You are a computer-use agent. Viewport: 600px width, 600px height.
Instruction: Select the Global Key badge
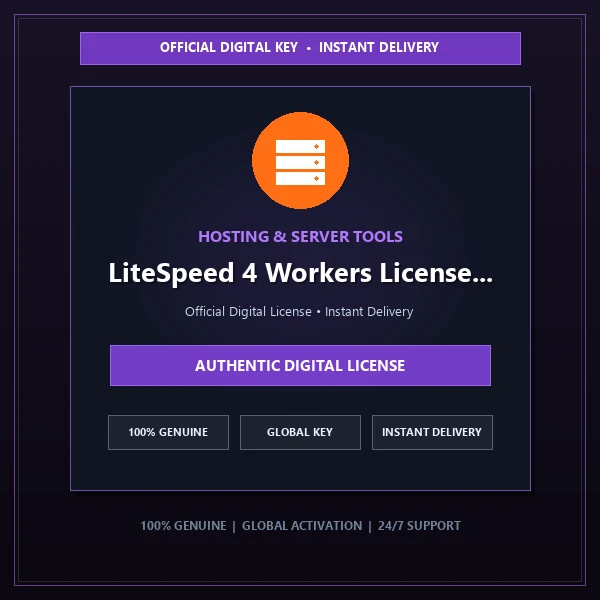pos(300,432)
